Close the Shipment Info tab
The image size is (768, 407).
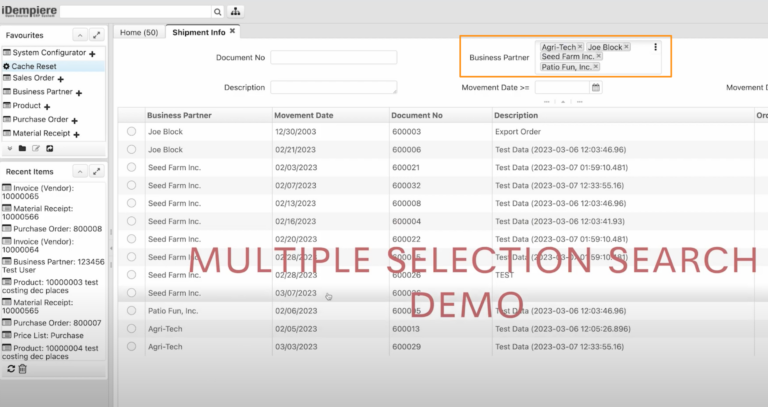coord(232,32)
